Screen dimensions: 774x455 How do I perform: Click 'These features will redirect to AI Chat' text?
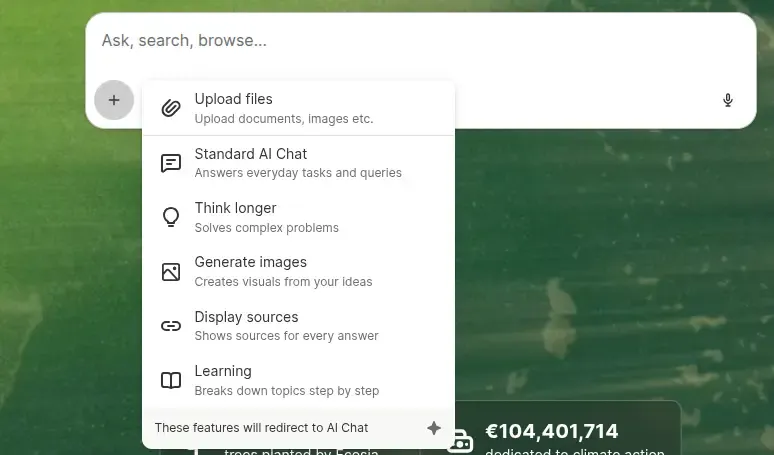point(261,428)
